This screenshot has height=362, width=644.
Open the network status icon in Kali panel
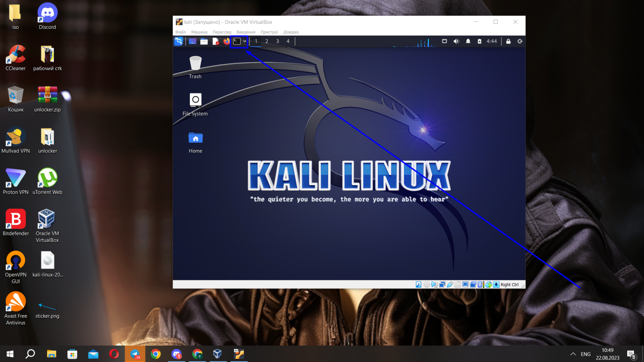(x=444, y=41)
